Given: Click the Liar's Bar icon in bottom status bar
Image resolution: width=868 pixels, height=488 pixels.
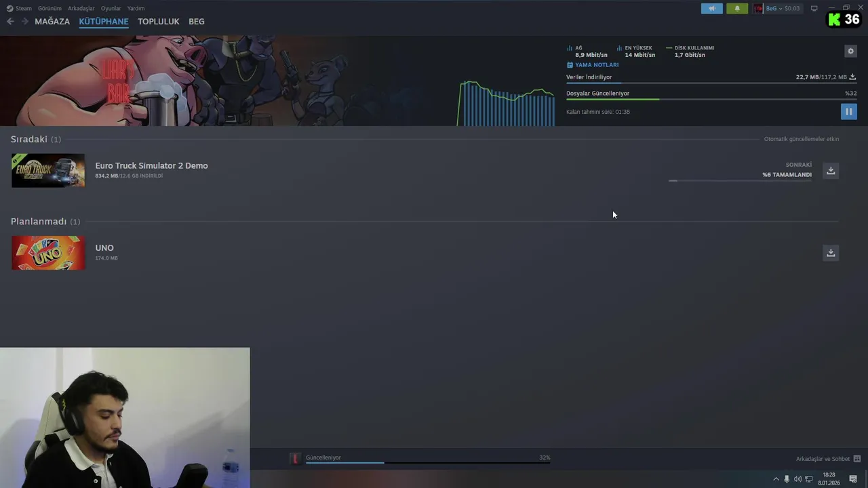Looking at the screenshot, I should [x=296, y=459].
